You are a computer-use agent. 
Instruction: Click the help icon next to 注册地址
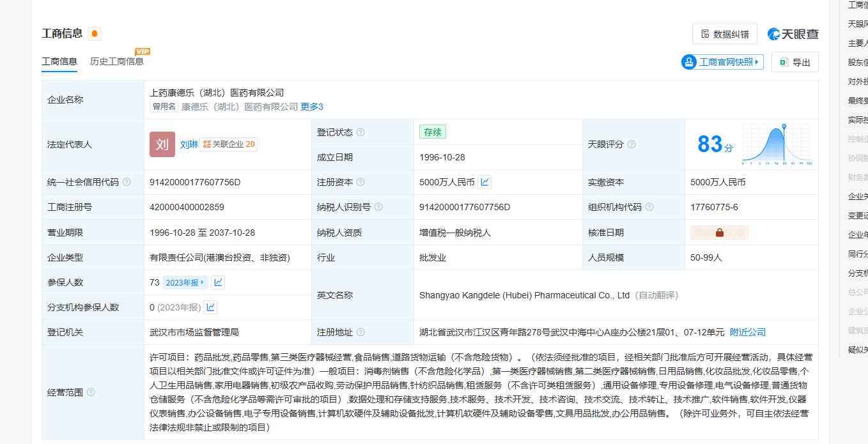pyautogui.click(x=360, y=332)
